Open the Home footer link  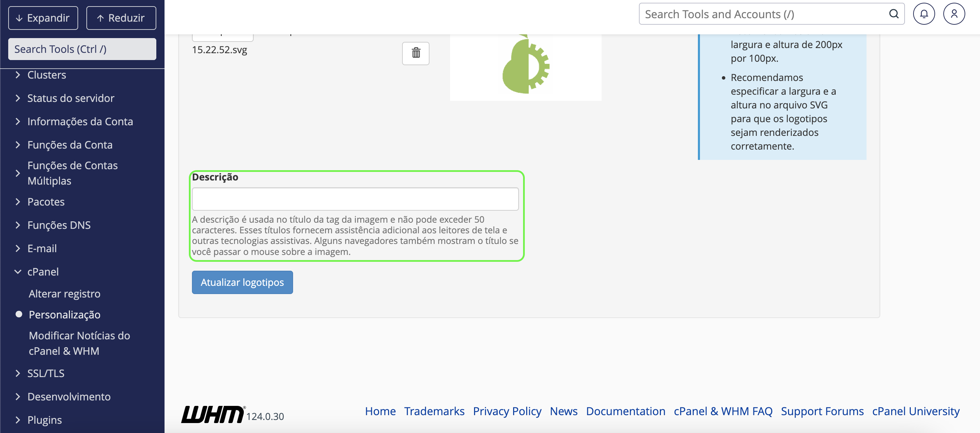(380, 411)
